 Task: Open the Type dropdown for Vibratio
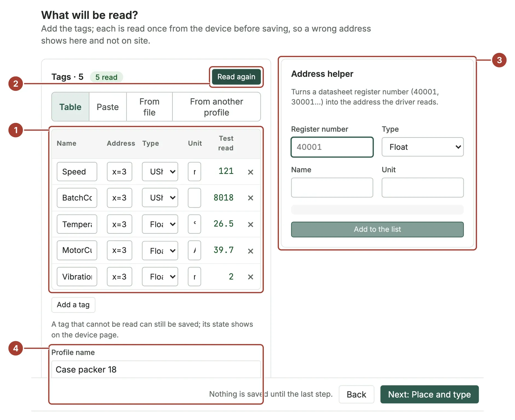click(x=160, y=277)
